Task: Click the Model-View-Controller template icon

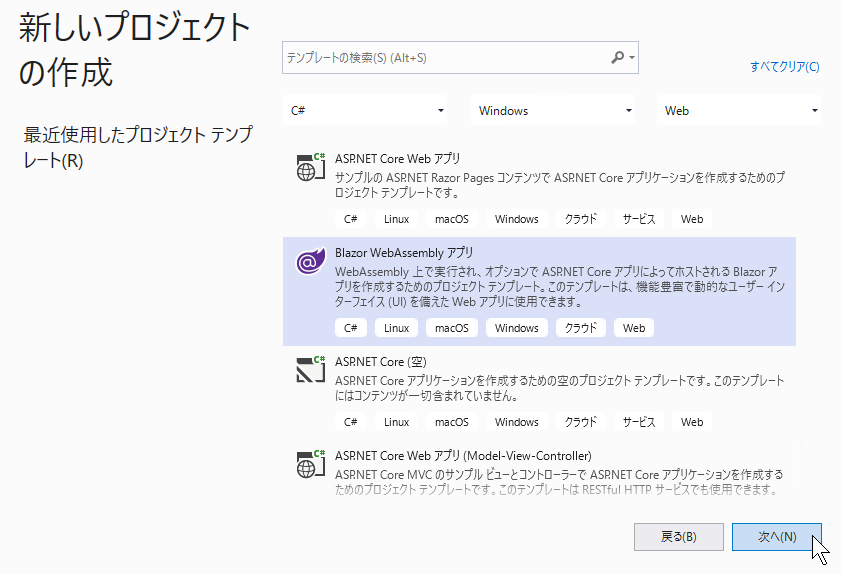Action: [x=311, y=465]
